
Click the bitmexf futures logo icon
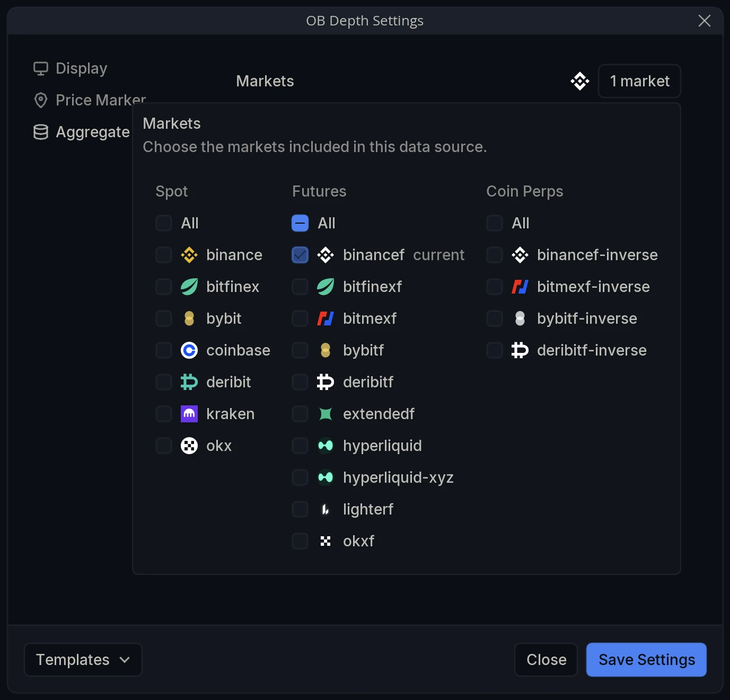pyautogui.click(x=326, y=318)
